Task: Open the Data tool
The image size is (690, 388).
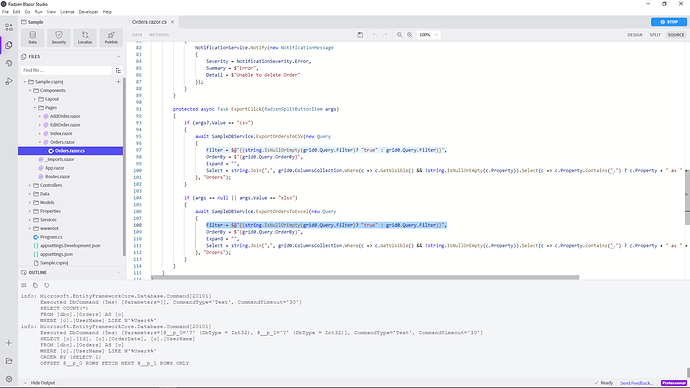Action: point(33,37)
